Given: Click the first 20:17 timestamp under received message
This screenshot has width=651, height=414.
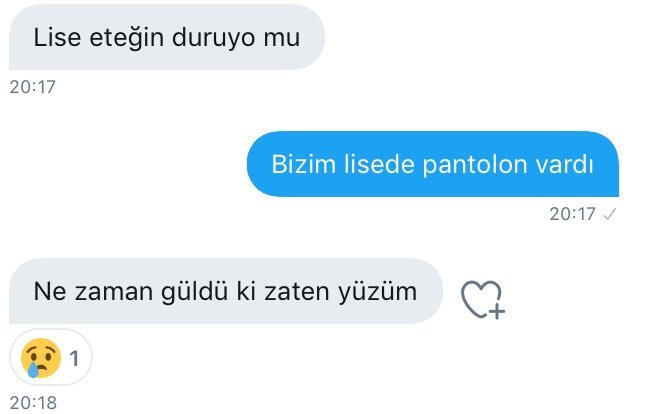Looking at the screenshot, I should point(32,87).
